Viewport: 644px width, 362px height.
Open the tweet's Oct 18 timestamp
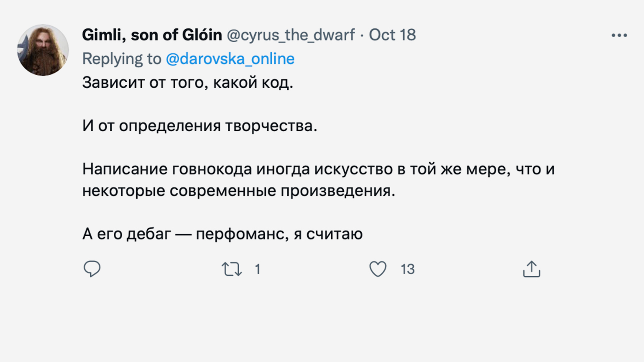point(392,35)
